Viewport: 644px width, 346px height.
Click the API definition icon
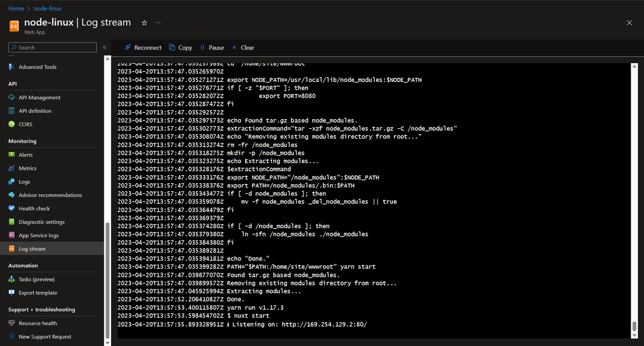(x=12, y=111)
